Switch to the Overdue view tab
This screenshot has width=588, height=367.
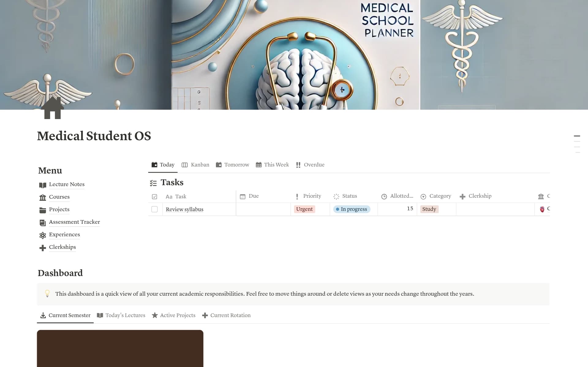pos(310,165)
